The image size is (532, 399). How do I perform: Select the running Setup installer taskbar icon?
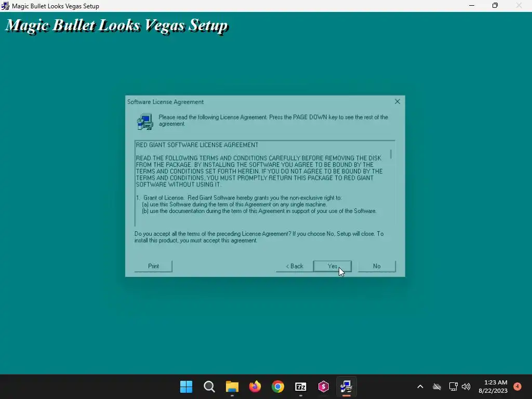(347, 387)
